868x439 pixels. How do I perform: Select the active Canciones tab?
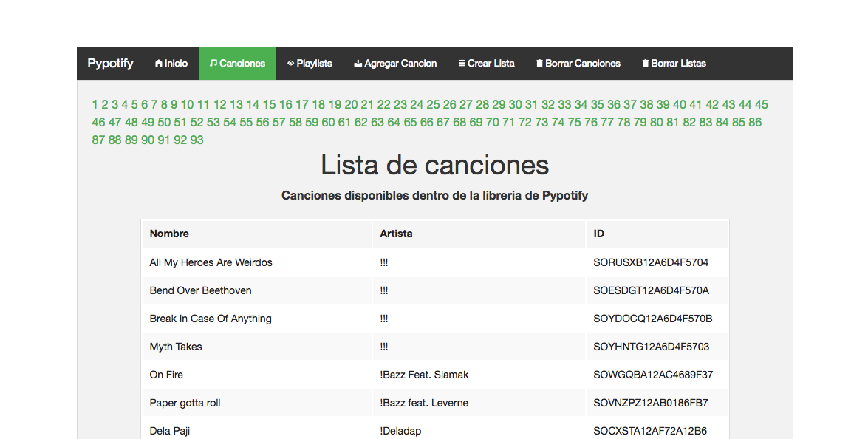(x=237, y=63)
